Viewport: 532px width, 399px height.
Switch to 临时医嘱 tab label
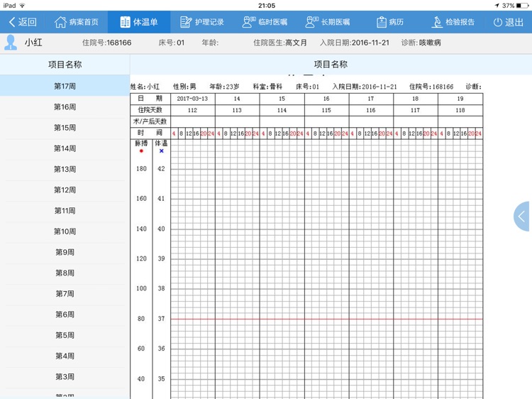pyautogui.click(x=273, y=22)
